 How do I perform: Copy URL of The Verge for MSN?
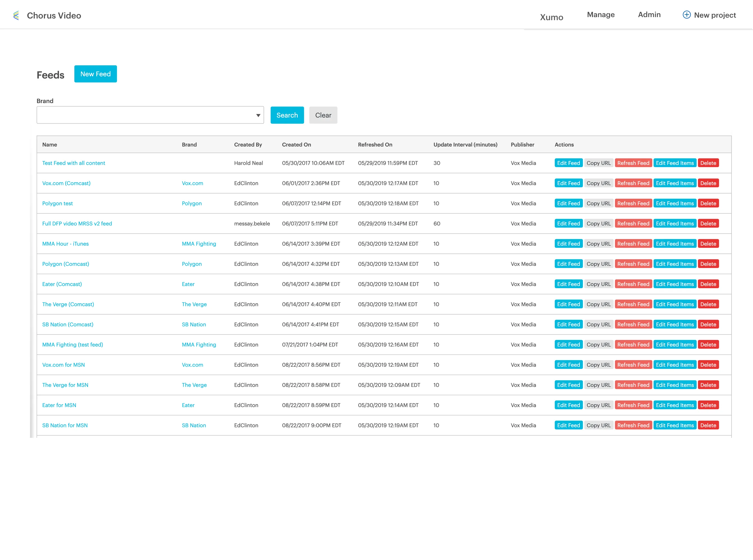click(x=599, y=385)
